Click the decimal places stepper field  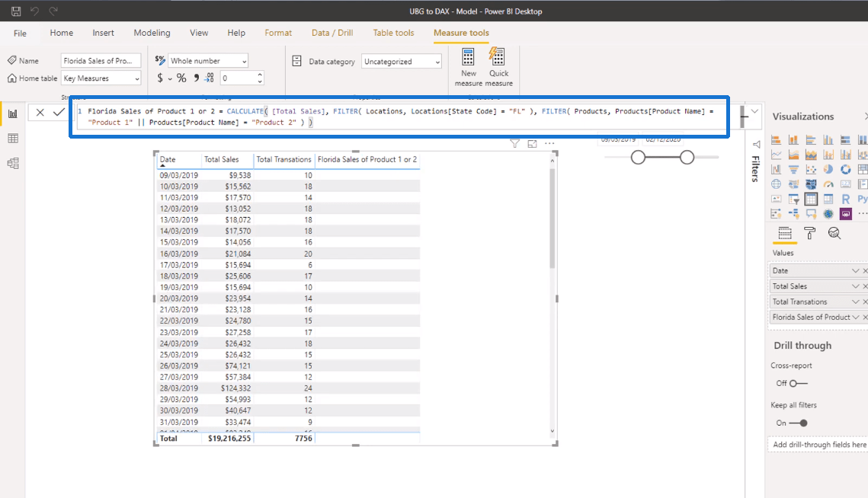click(242, 78)
